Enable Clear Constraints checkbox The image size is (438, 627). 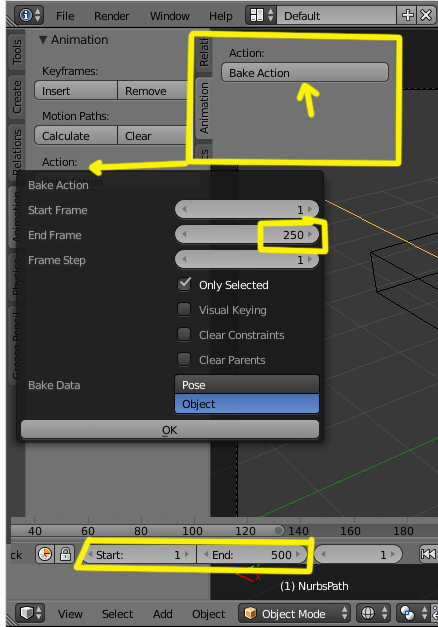(184, 334)
